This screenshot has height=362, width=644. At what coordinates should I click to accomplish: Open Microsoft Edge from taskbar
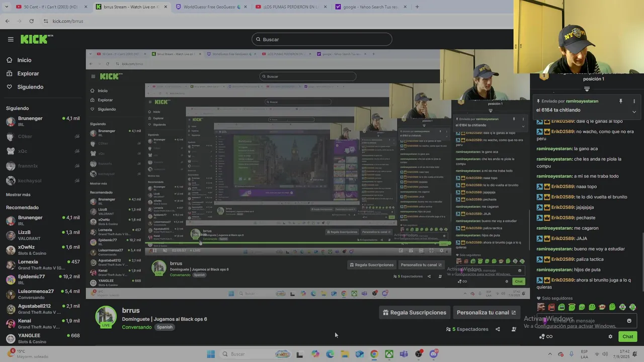[x=330, y=354]
